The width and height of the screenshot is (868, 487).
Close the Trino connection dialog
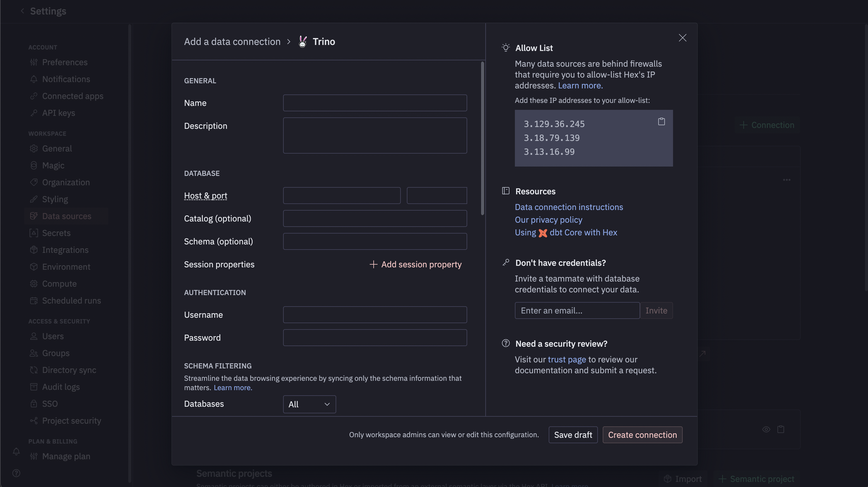682,38
